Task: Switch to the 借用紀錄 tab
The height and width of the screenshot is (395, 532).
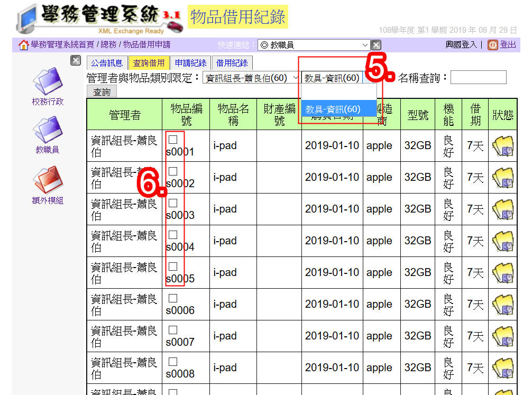Action: click(232, 63)
